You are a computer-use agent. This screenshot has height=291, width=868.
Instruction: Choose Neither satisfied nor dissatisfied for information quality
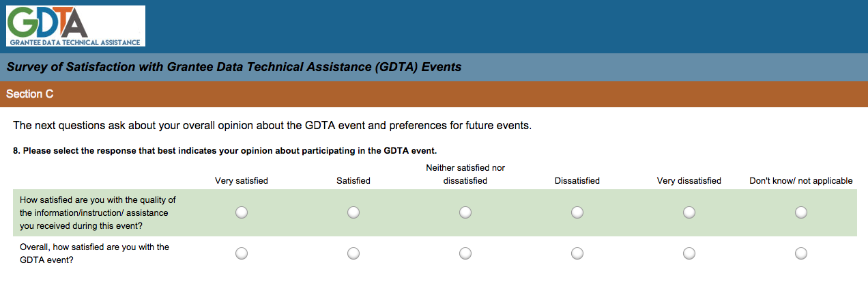tap(465, 212)
